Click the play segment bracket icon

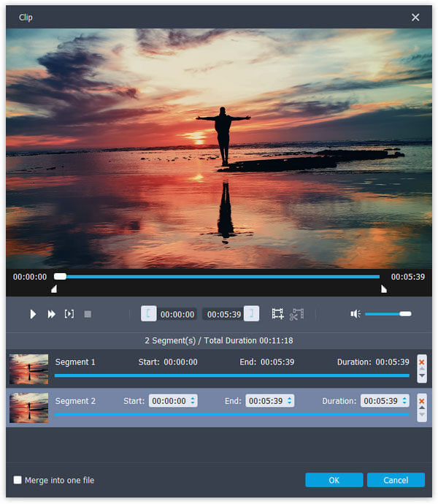pyautogui.click(x=69, y=314)
